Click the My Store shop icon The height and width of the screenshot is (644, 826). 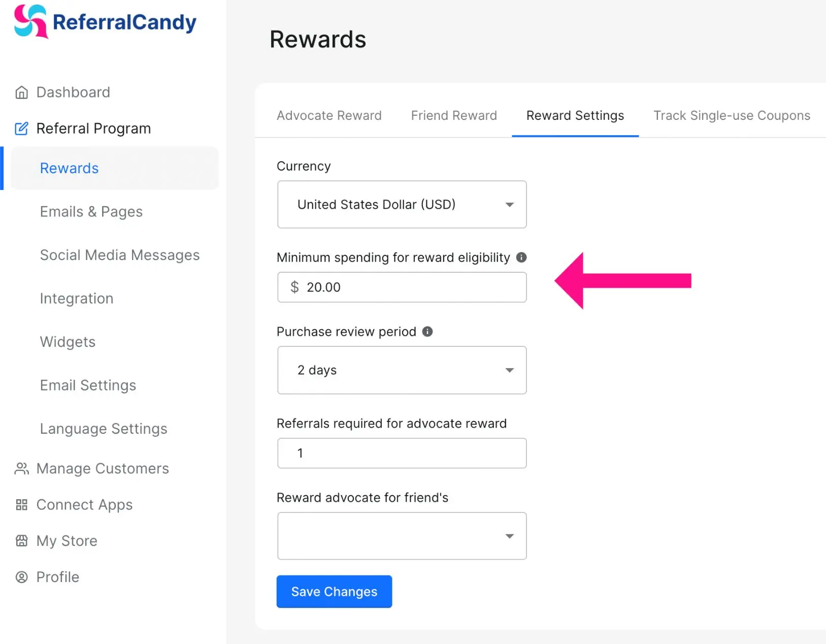click(x=21, y=540)
